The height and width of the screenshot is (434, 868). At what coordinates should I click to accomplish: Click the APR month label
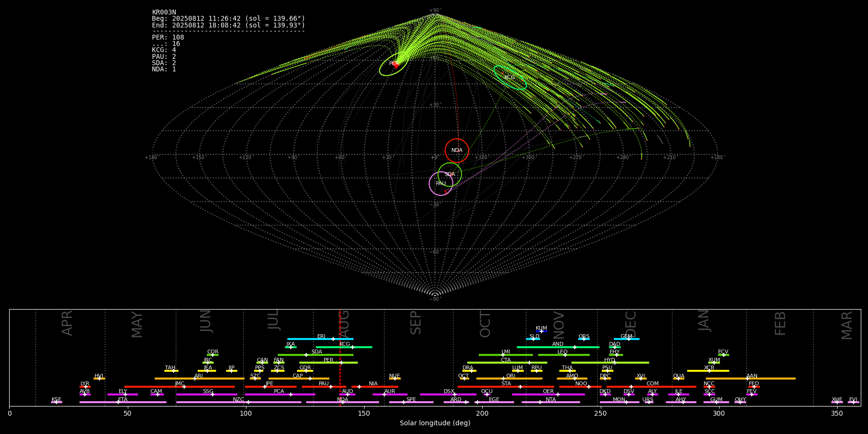[x=67, y=323]
